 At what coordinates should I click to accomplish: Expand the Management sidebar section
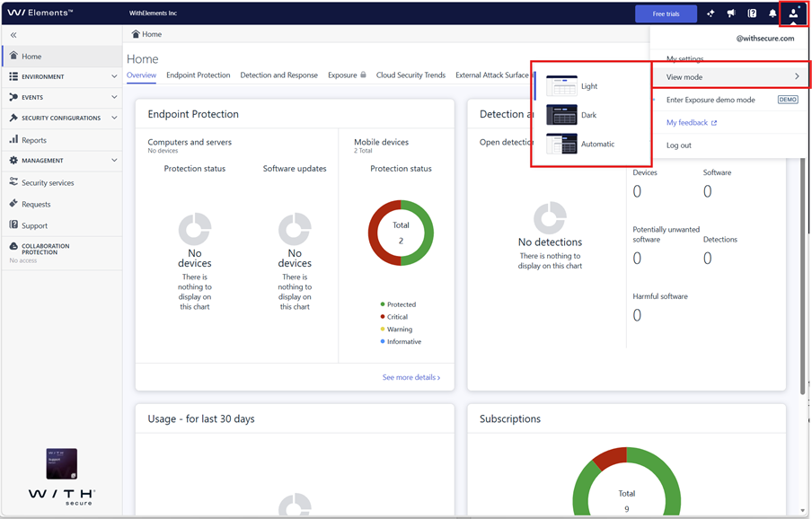tap(62, 160)
